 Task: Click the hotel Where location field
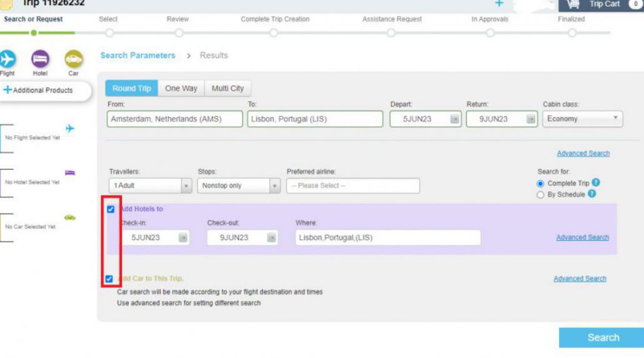pyautogui.click(x=388, y=237)
